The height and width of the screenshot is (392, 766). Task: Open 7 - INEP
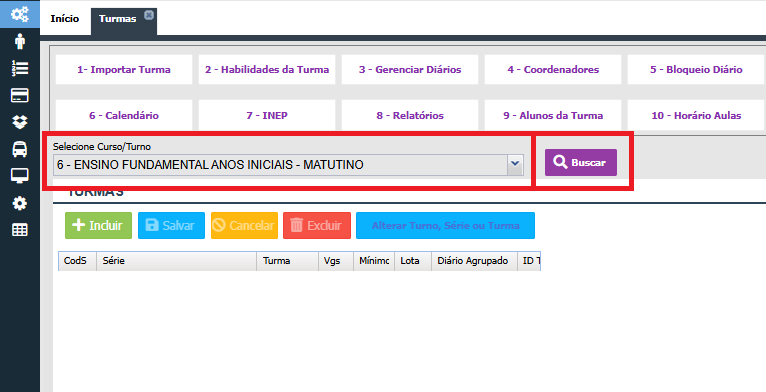267,115
